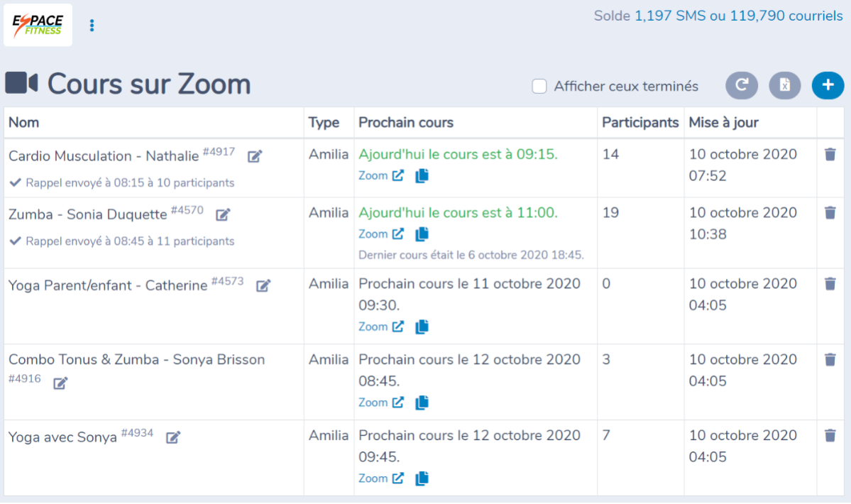The width and height of the screenshot is (851, 504).
Task: Add a new Zoom course
Action: tap(828, 85)
